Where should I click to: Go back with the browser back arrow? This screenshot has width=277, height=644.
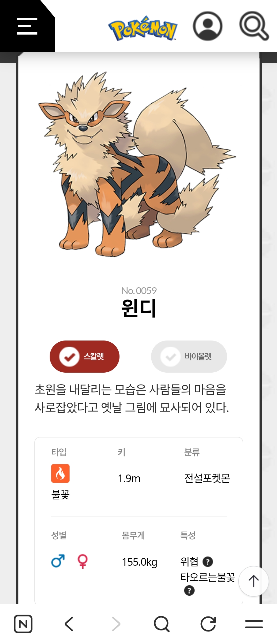(69, 624)
